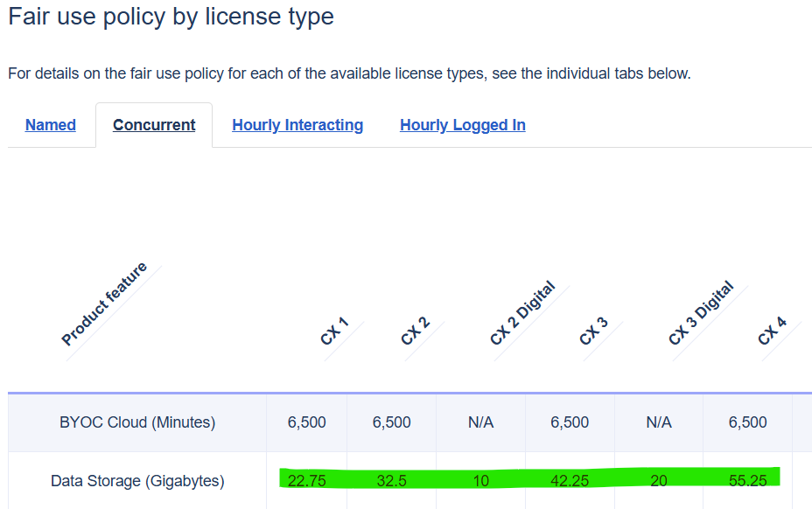Click the 42.25 data storage cell
This screenshot has width=812, height=509.
pyautogui.click(x=570, y=481)
